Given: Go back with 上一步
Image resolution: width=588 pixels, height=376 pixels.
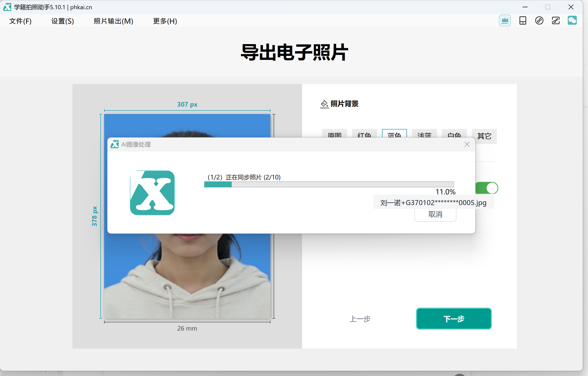Looking at the screenshot, I should pyautogui.click(x=360, y=319).
